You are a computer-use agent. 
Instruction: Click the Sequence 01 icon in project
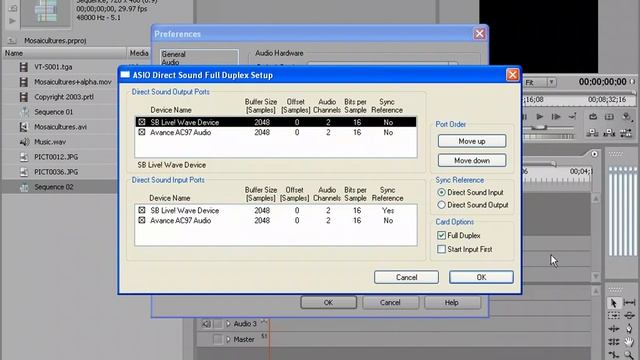click(x=24, y=112)
